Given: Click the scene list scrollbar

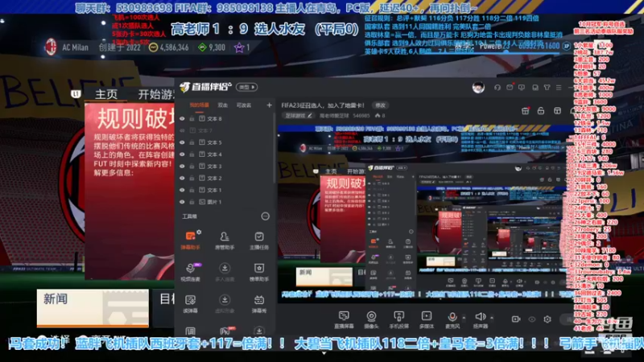Looking at the screenshot, I should (x=275, y=148).
